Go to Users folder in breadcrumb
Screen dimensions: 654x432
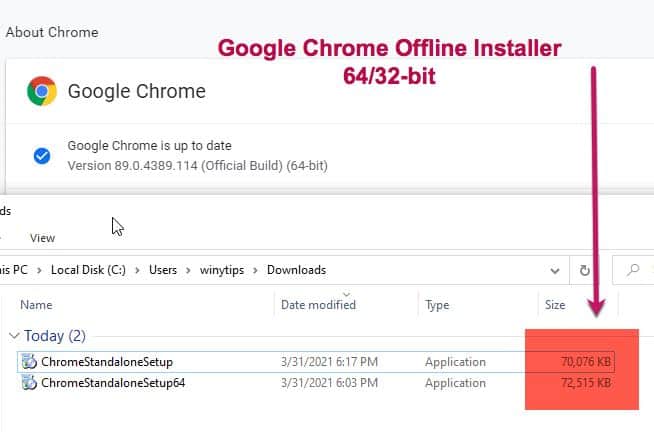click(x=163, y=270)
